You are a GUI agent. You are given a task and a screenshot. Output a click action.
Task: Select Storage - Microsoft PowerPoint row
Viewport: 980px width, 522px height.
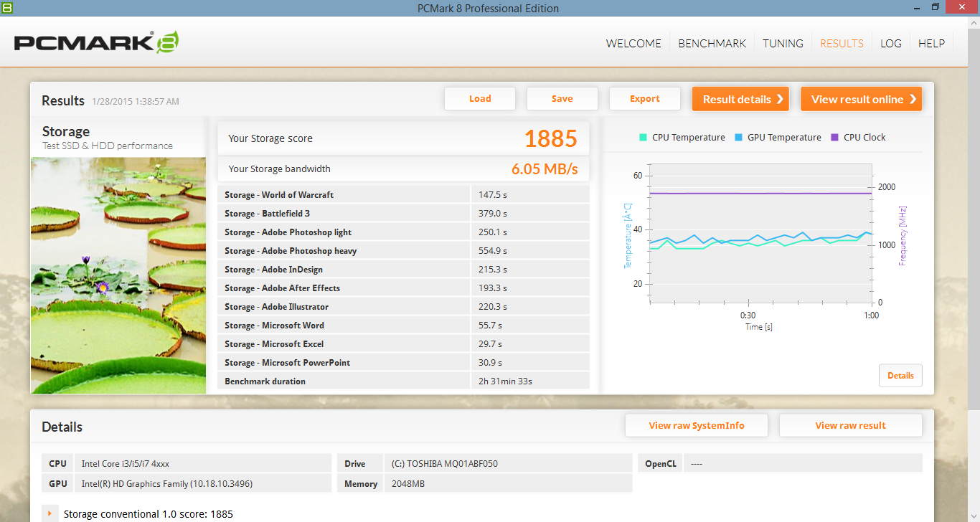pyautogui.click(x=403, y=363)
